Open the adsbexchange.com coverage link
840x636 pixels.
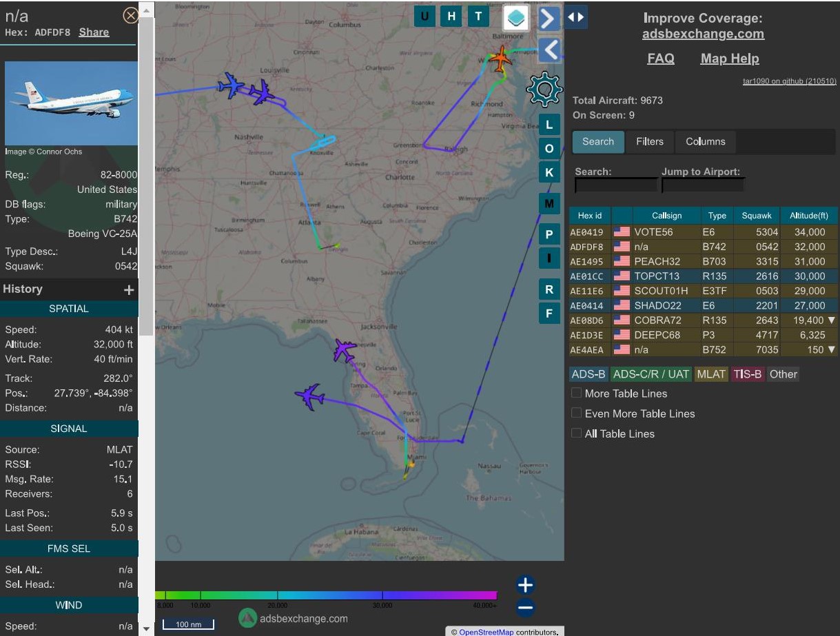[x=703, y=34]
